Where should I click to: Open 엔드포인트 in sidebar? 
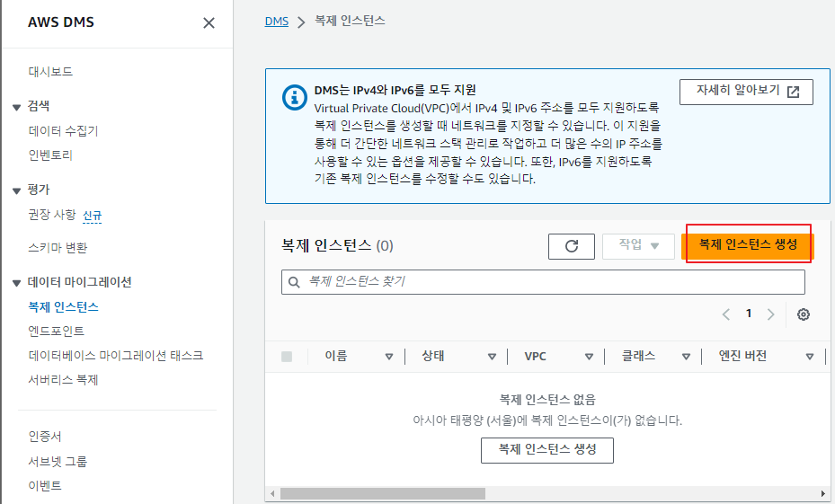pyautogui.click(x=57, y=331)
